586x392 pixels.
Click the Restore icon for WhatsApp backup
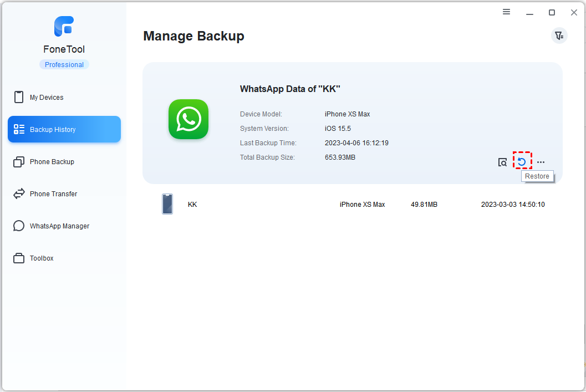click(x=522, y=162)
